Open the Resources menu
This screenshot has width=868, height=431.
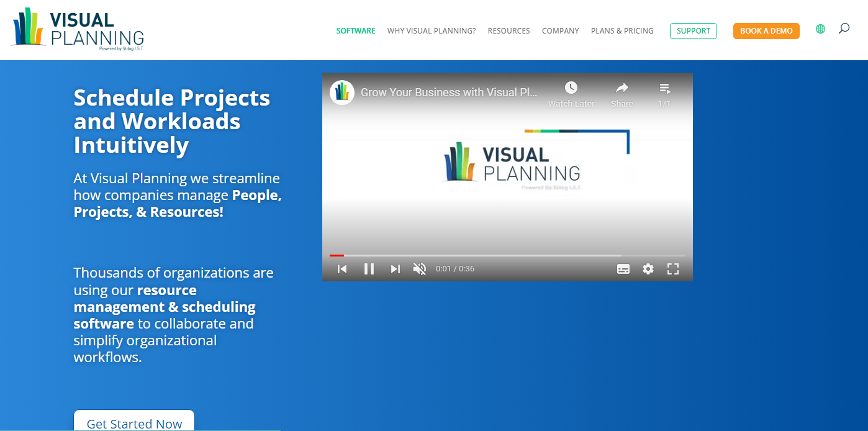[x=509, y=31]
